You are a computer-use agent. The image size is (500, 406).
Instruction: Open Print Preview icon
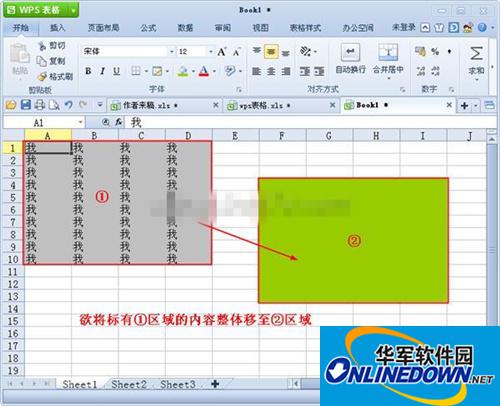coord(54,105)
